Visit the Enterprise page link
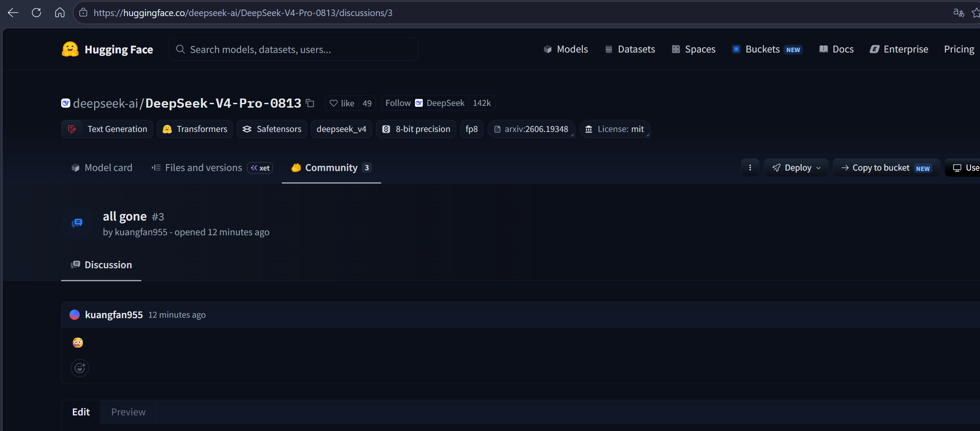 pos(899,49)
